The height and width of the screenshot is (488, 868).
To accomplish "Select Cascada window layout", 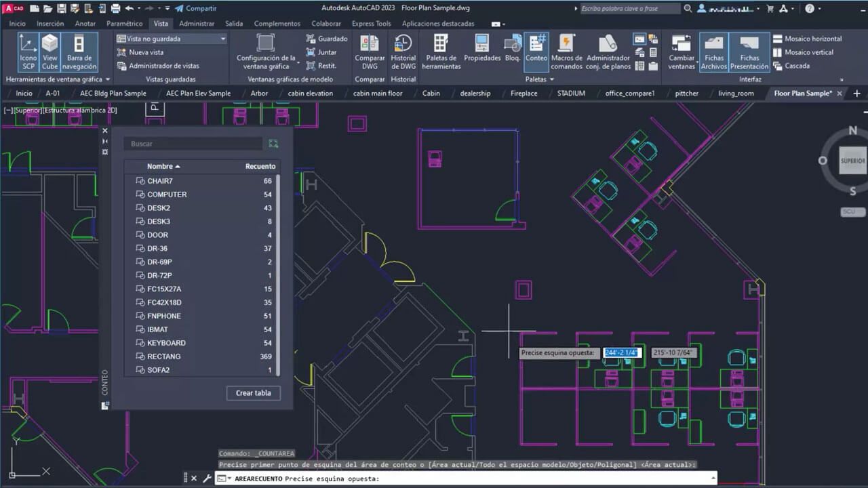I will click(791, 66).
